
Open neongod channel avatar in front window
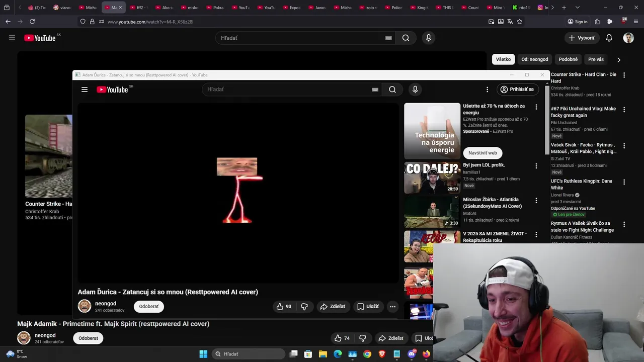pos(85,306)
